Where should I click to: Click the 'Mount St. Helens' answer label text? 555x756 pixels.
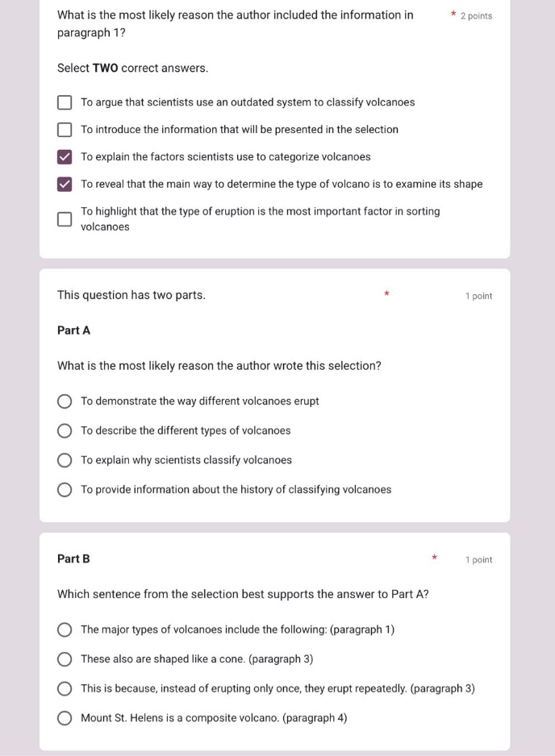pyautogui.click(x=214, y=718)
